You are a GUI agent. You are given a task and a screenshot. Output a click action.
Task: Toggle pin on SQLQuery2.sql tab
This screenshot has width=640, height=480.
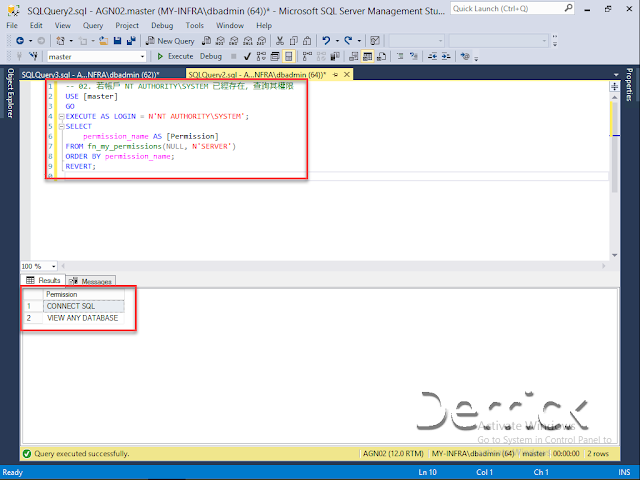click(335, 74)
